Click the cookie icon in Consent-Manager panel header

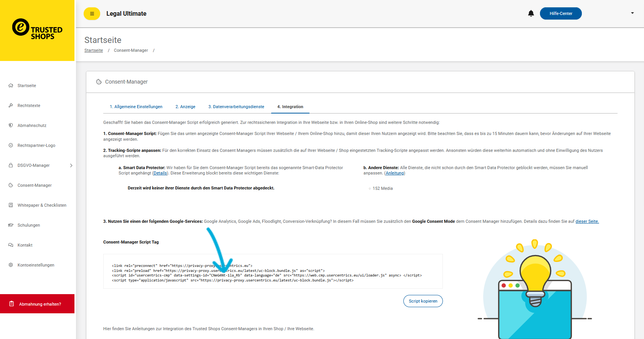99,82
